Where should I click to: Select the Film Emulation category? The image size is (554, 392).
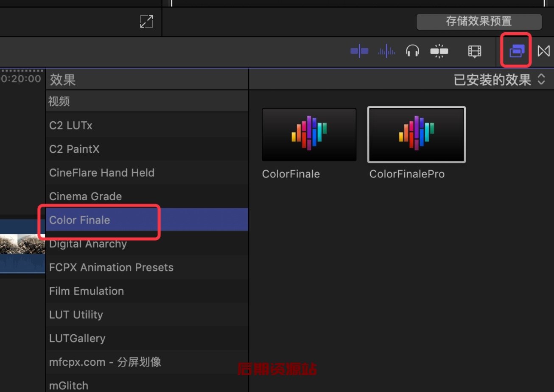(x=147, y=291)
